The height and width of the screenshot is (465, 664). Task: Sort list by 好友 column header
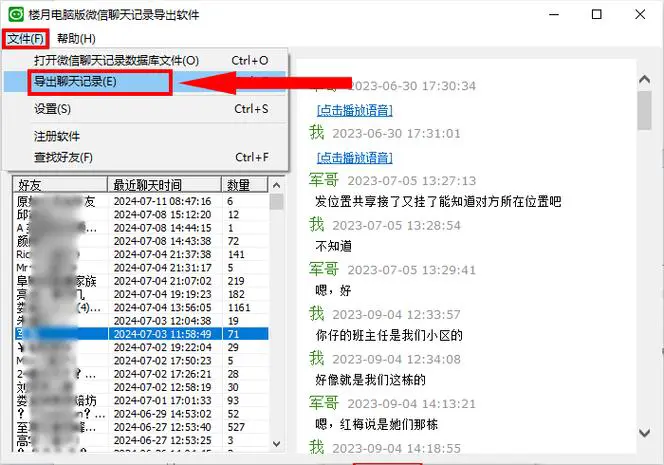point(60,185)
